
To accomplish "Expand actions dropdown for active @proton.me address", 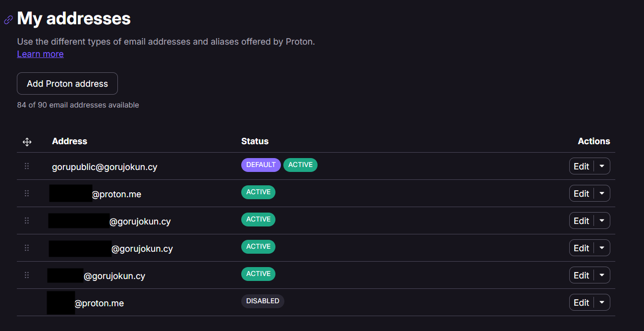I will 602,194.
